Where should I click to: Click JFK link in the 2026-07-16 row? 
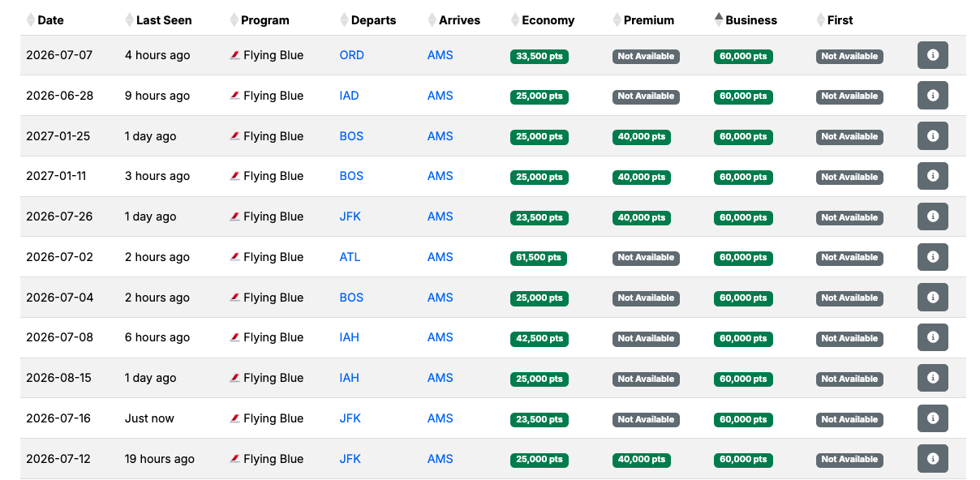[350, 418]
